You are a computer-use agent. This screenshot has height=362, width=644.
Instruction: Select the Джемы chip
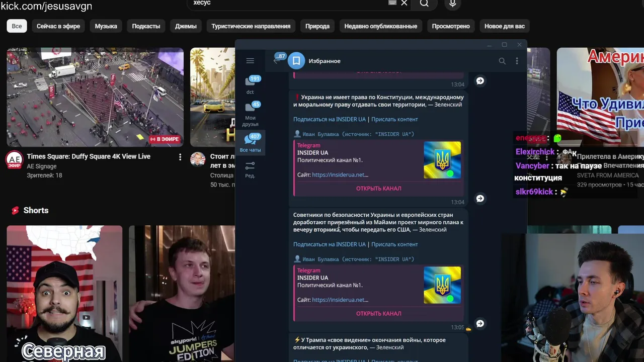tap(186, 26)
